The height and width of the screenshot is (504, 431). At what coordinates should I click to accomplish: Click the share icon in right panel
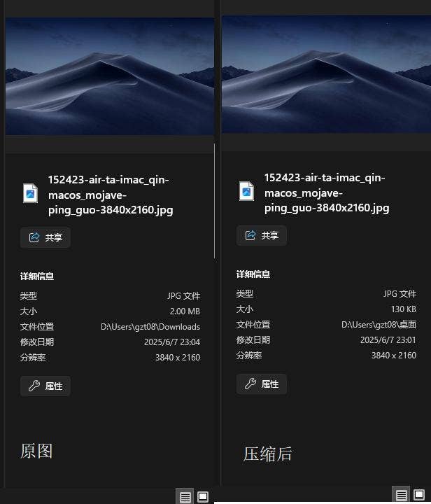[250, 235]
